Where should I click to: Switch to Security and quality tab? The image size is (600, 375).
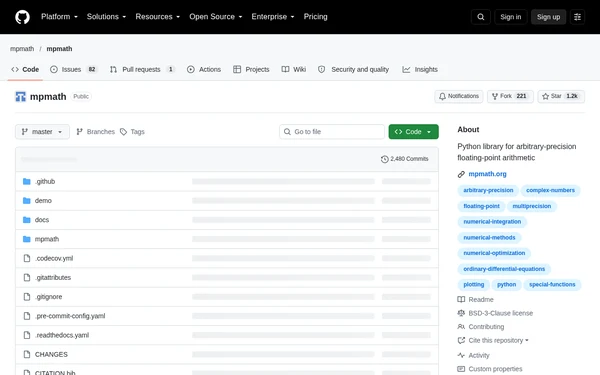coord(354,69)
